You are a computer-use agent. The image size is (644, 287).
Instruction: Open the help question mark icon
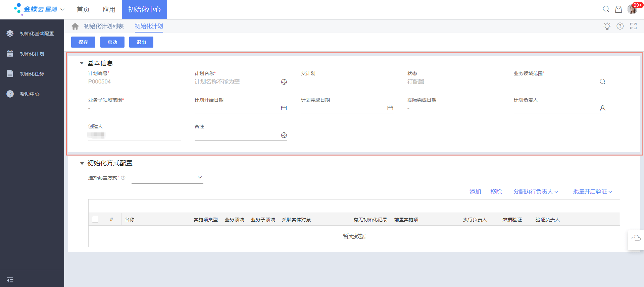pyautogui.click(x=620, y=26)
